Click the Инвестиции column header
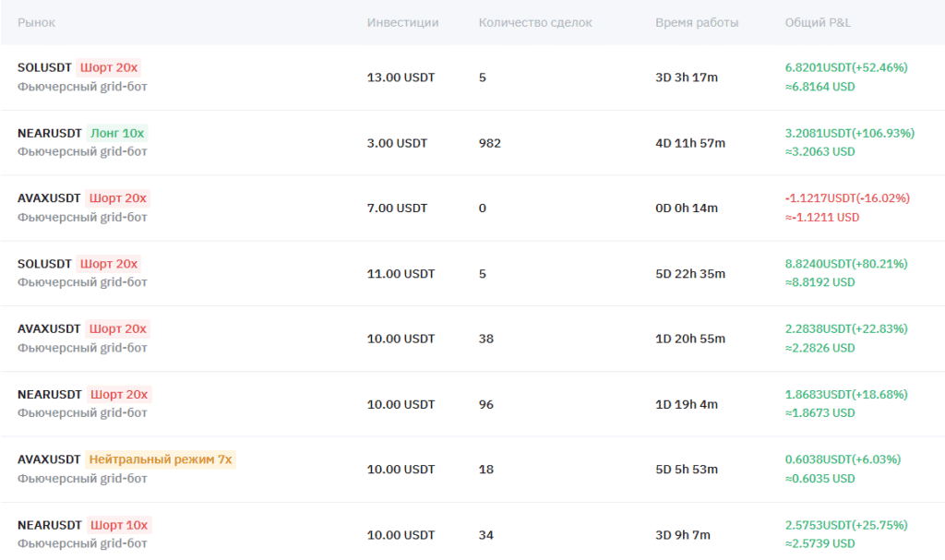This screenshot has height=560, width=945. 402,23
